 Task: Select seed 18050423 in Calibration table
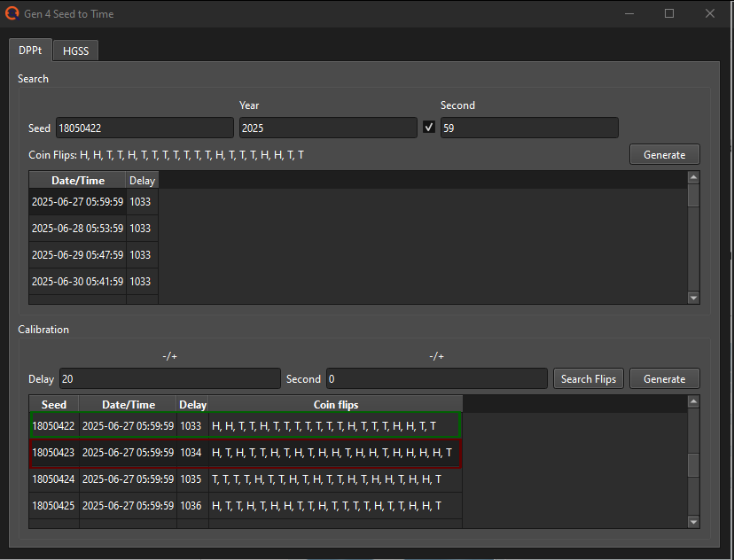(x=53, y=453)
